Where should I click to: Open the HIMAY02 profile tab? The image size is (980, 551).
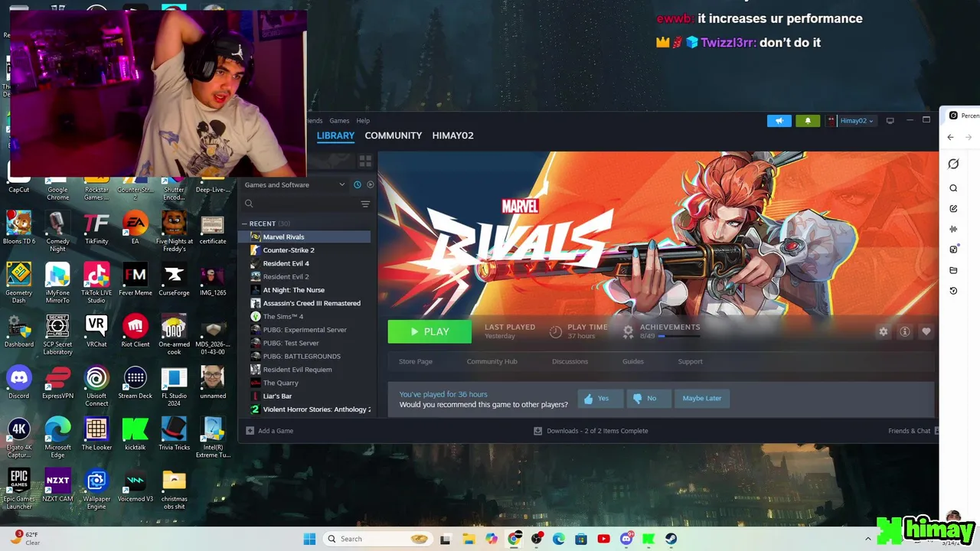[452, 135]
